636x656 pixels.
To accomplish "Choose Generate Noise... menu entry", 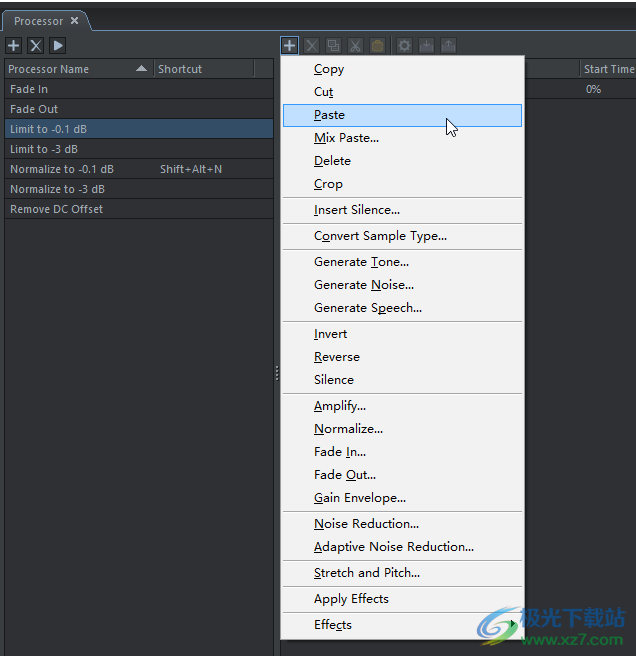I will 403,285.
